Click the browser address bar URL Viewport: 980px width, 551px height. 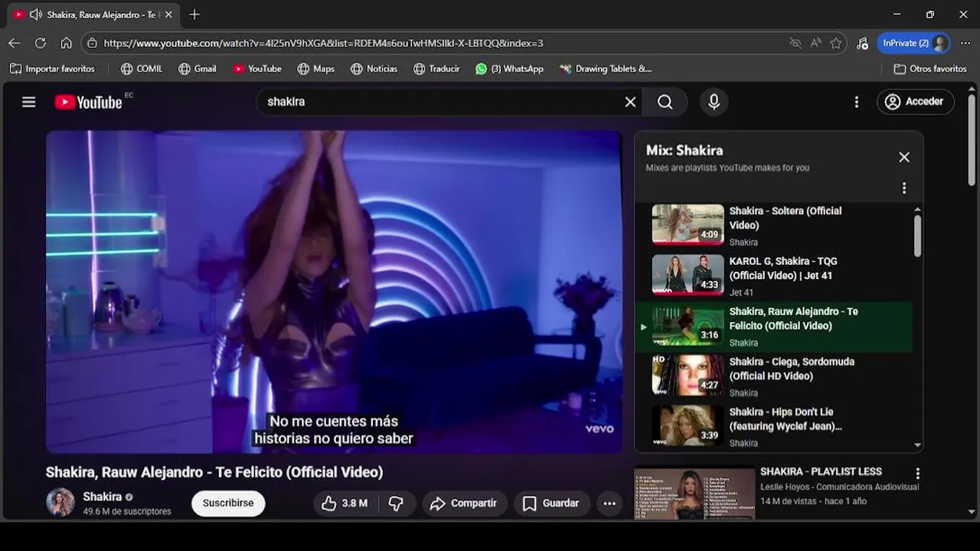[323, 44]
